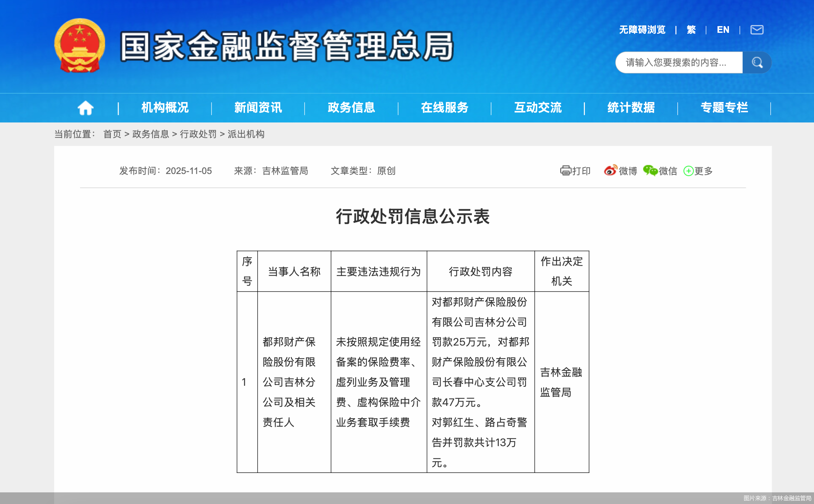This screenshot has width=814, height=504.
Task: Open 行政处罚 from the breadcrumb trail
Action: pos(198,134)
